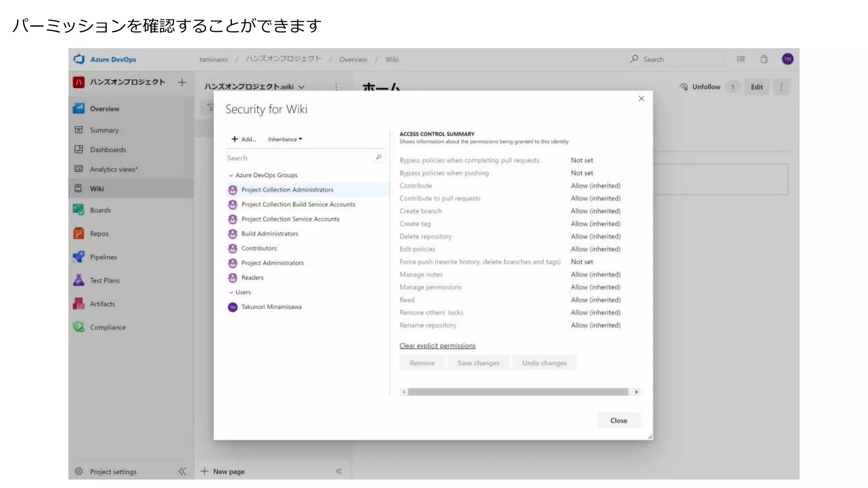Open the Inheritance dropdown
Screen dimensions: 868x488
pos(285,139)
